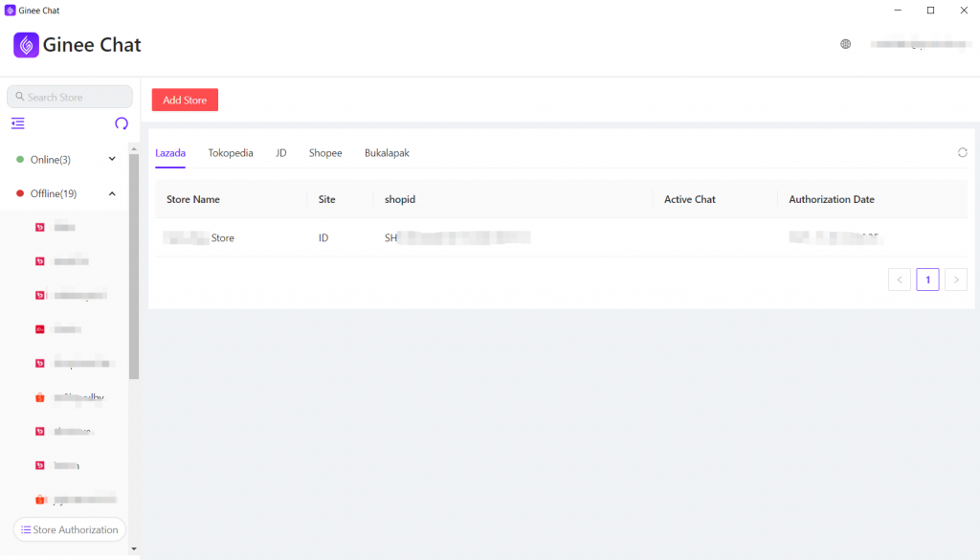
Task: Open the language globe icon
Action: (846, 44)
